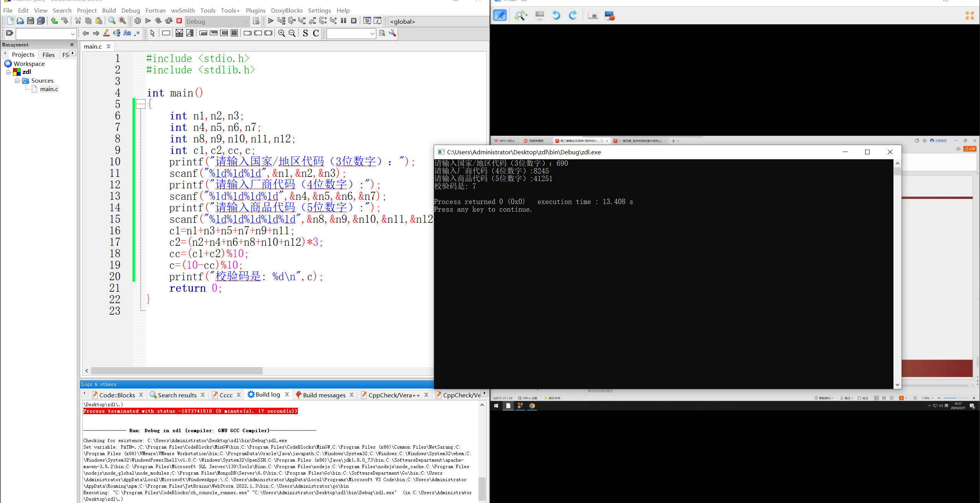Open the Settings menu
Image resolution: width=980 pixels, height=503 pixels.
point(319,10)
